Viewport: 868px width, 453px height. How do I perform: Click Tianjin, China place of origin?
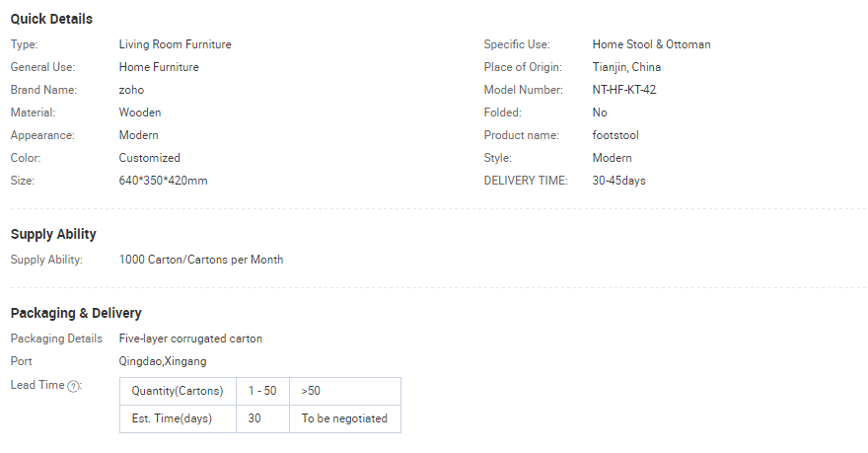tap(626, 67)
